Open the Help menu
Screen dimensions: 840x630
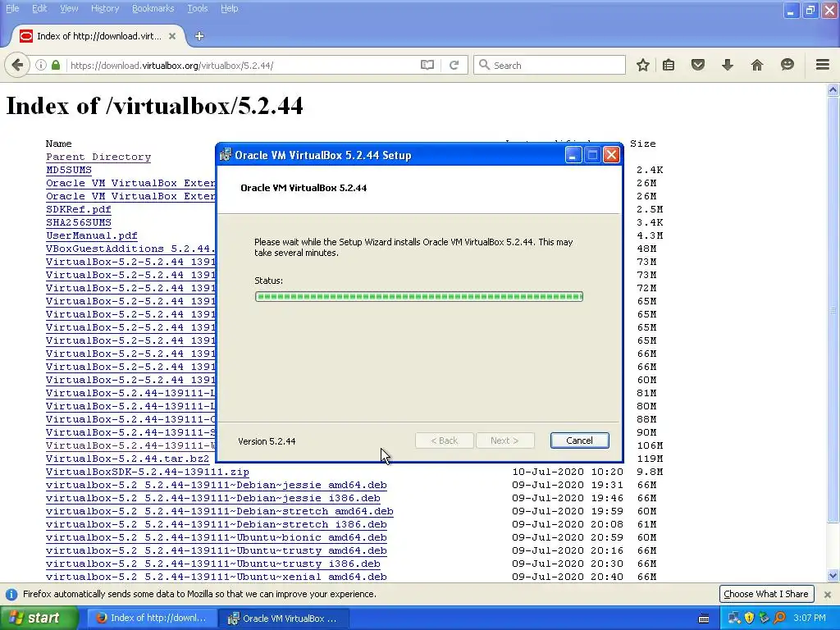(x=230, y=8)
